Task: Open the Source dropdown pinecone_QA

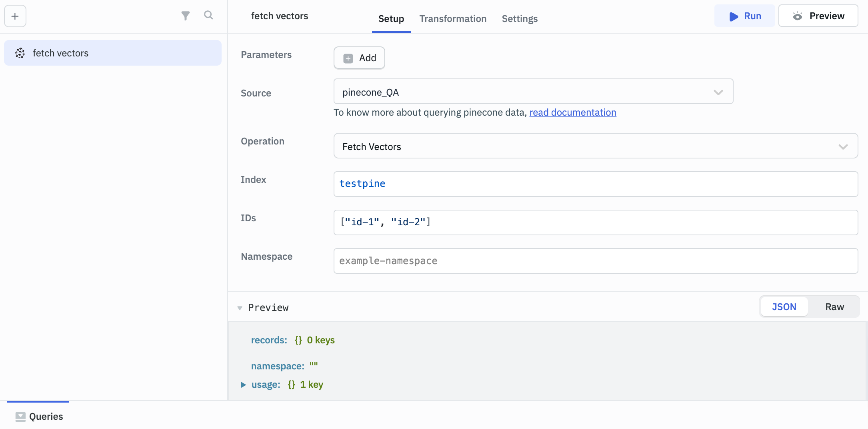Action: tap(533, 92)
